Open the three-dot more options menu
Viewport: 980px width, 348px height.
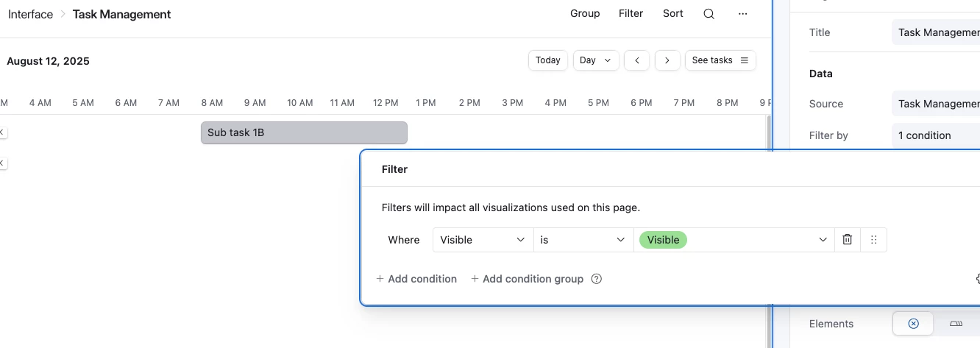click(743, 14)
